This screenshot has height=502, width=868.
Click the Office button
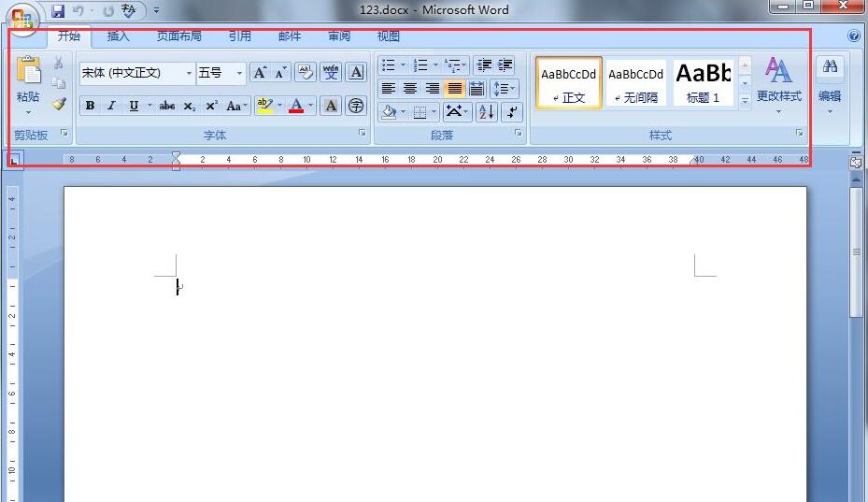pyautogui.click(x=22, y=20)
